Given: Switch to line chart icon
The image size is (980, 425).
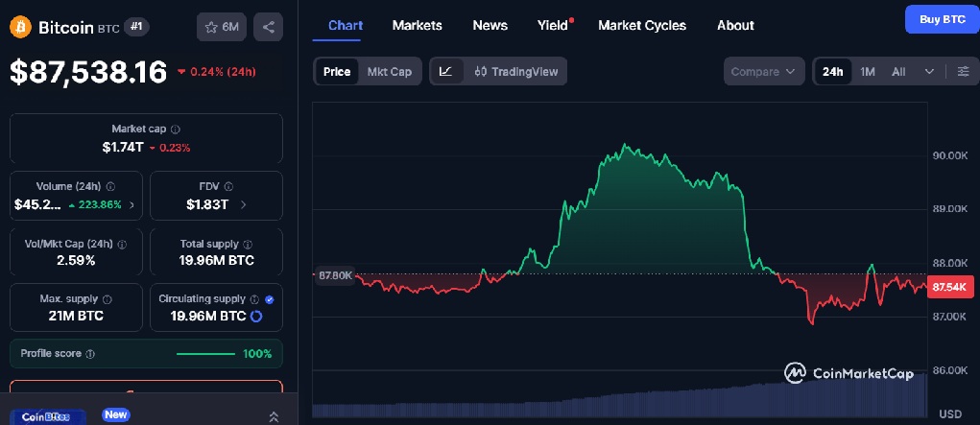Looking at the screenshot, I should [445, 71].
